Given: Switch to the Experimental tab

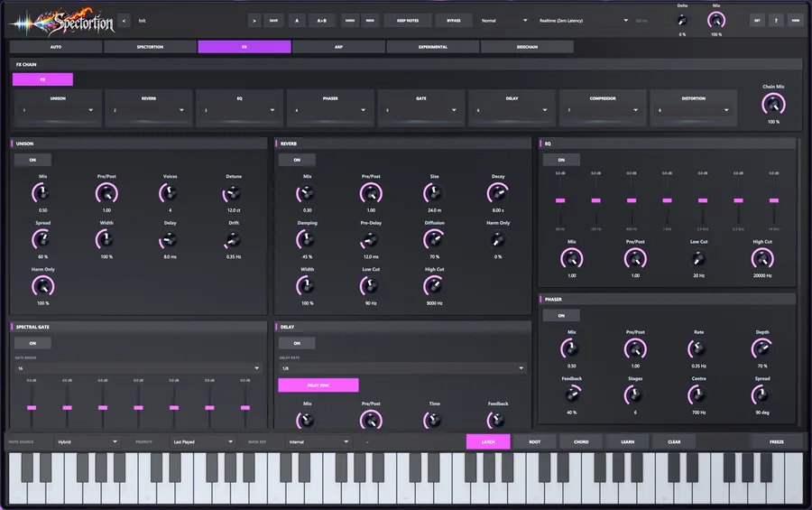Looking at the screenshot, I should click(x=433, y=47).
